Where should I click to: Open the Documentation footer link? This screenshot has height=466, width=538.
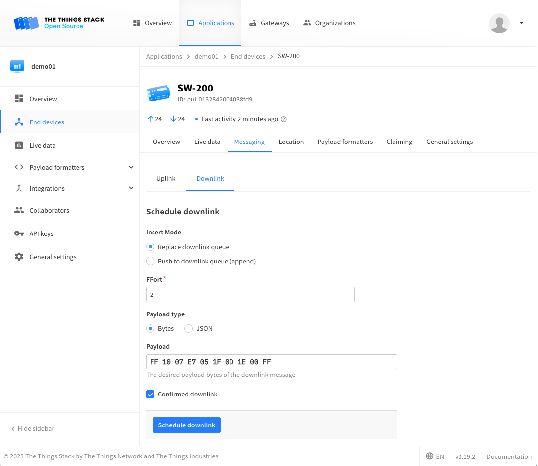pyautogui.click(x=509, y=456)
